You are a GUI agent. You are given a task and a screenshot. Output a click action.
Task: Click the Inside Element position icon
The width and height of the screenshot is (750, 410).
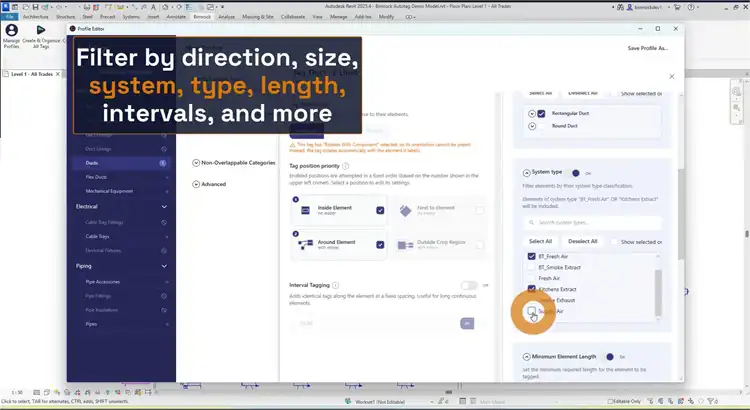coord(305,210)
